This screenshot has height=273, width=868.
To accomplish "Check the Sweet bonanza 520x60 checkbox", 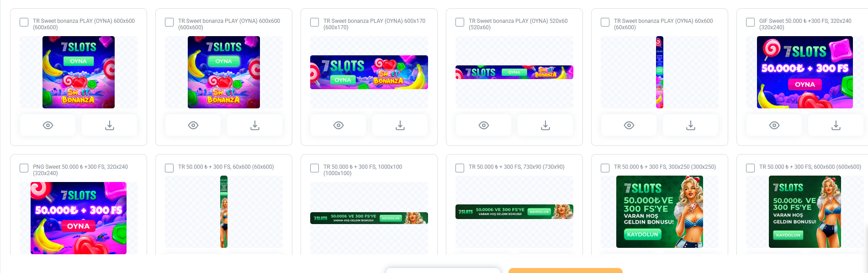I will (460, 22).
